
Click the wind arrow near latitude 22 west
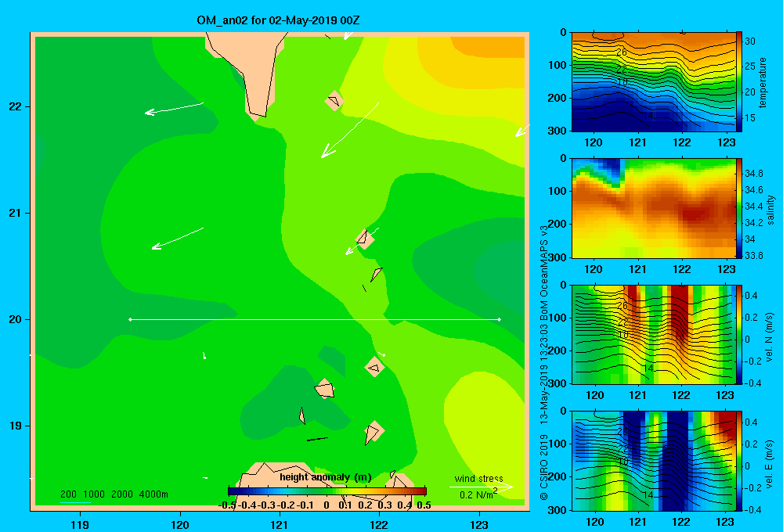(175, 108)
